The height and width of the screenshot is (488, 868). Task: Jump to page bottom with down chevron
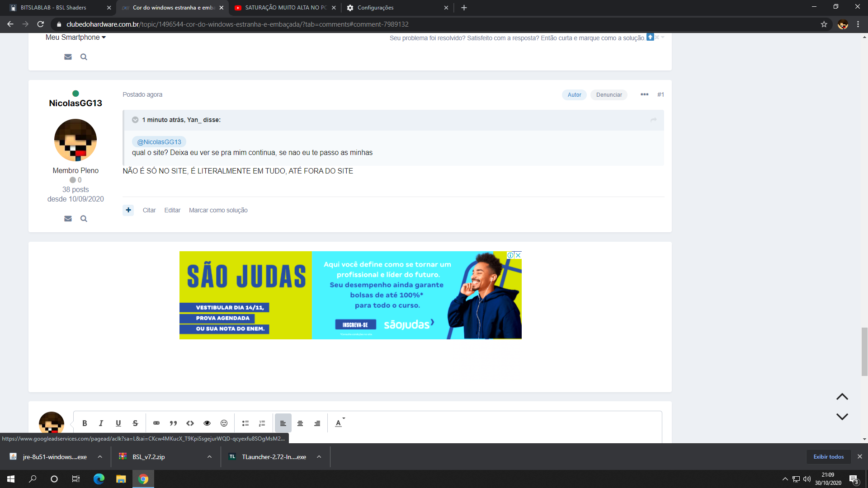842,417
